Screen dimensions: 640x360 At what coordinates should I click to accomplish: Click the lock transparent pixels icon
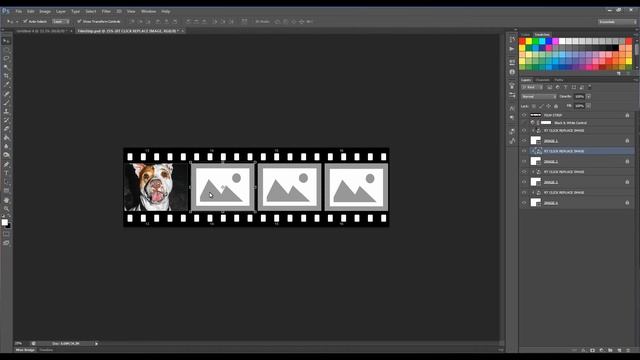534,106
